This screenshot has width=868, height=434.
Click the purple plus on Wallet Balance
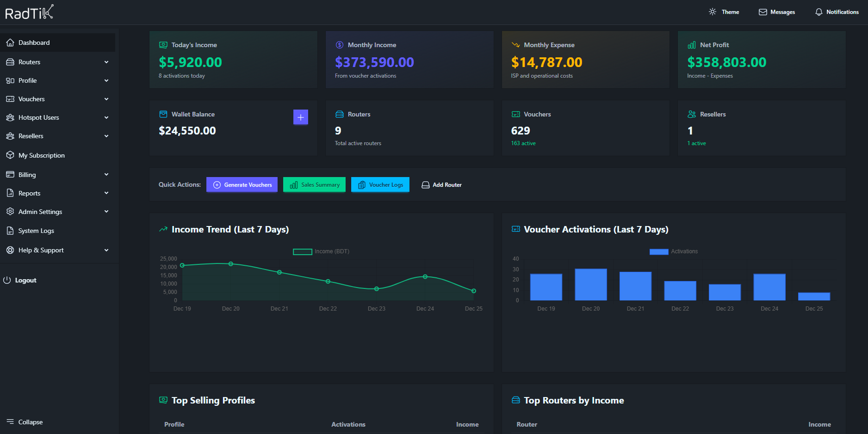point(300,117)
